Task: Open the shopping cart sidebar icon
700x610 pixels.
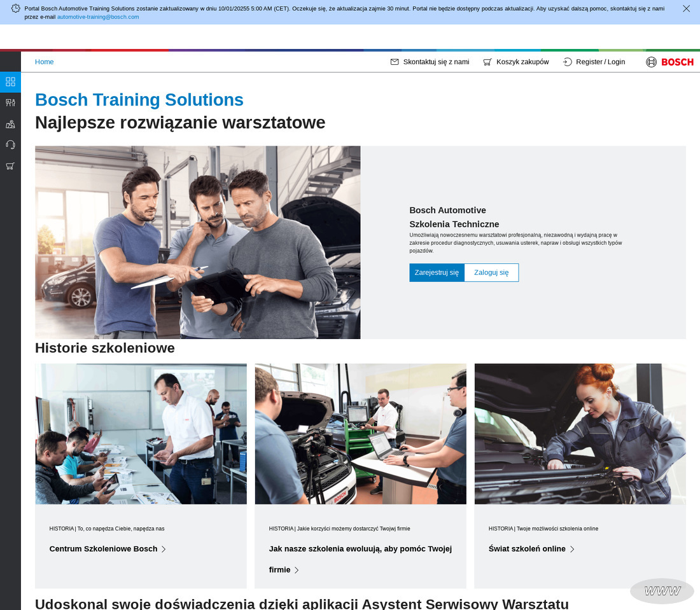Action: pyautogui.click(x=10, y=166)
